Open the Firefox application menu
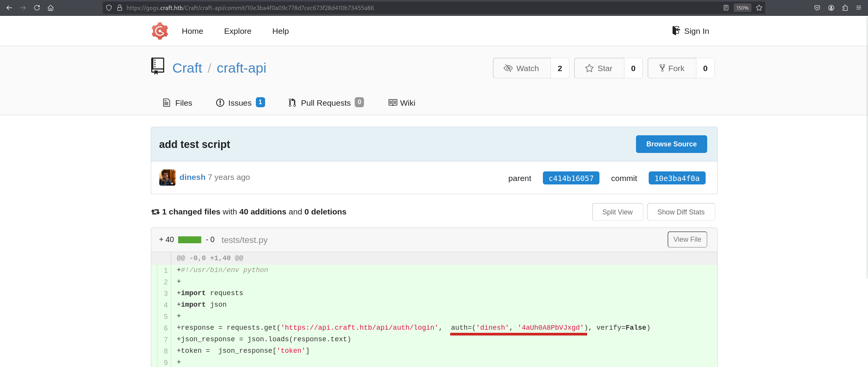The image size is (868, 367). (859, 8)
